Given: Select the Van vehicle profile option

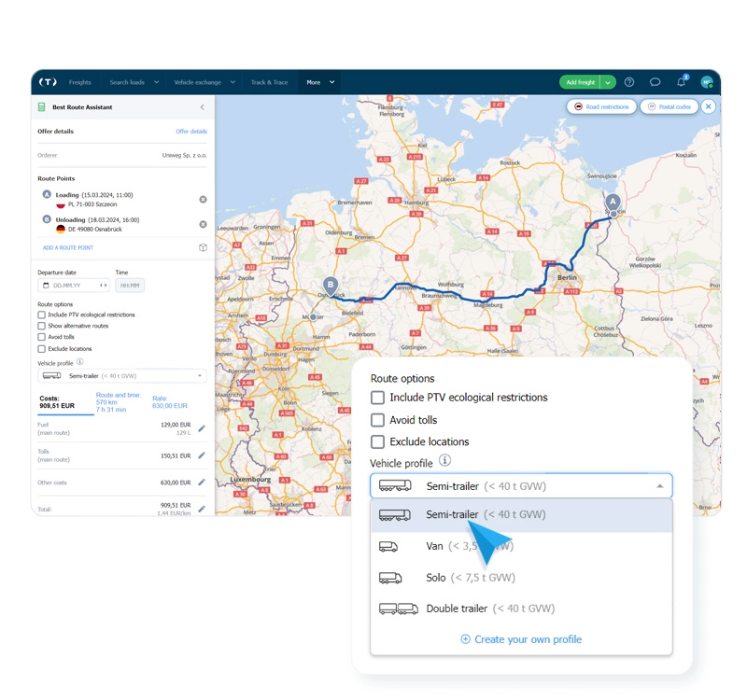Looking at the screenshot, I should tap(521, 546).
